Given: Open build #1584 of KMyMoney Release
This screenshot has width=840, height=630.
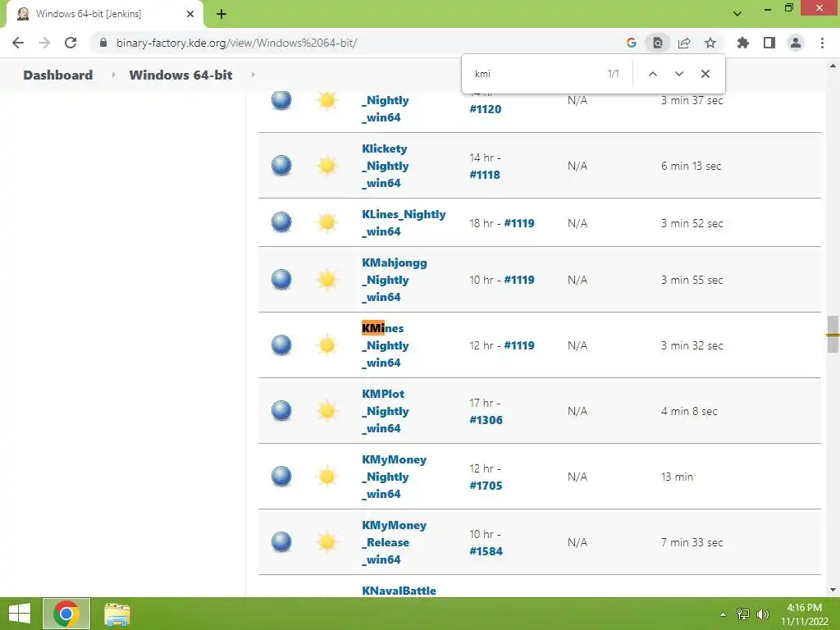Looking at the screenshot, I should [x=486, y=551].
